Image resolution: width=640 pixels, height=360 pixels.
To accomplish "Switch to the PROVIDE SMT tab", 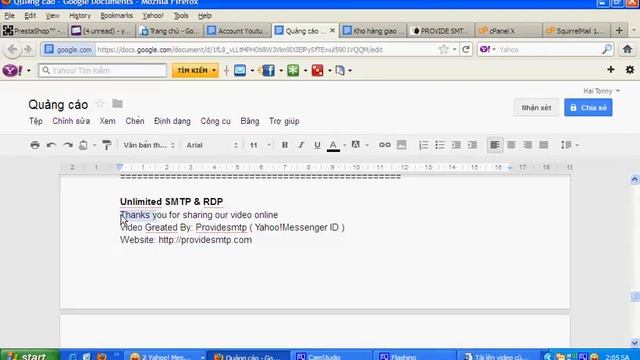I will (441, 31).
